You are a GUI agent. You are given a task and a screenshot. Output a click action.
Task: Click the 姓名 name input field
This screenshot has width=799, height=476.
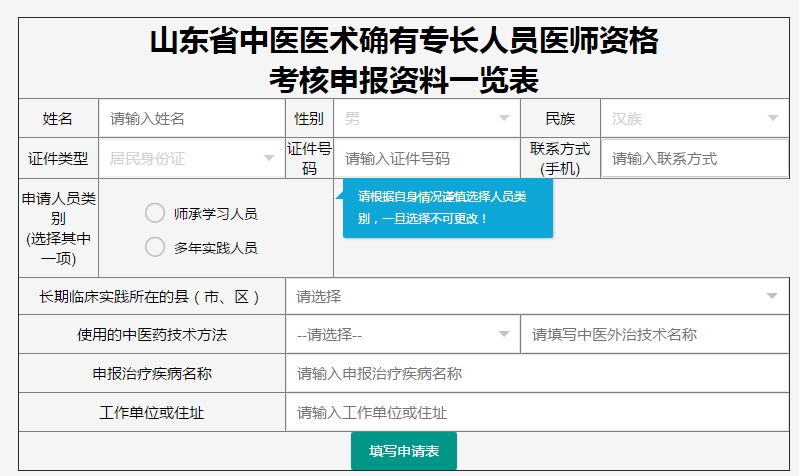click(x=190, y=118)
